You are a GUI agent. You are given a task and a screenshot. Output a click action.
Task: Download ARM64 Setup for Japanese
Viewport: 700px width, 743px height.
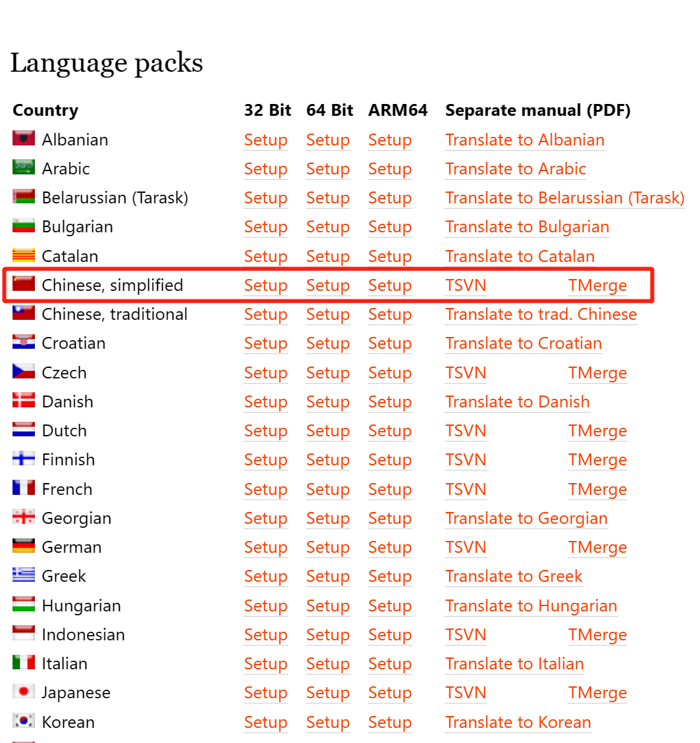389,693
